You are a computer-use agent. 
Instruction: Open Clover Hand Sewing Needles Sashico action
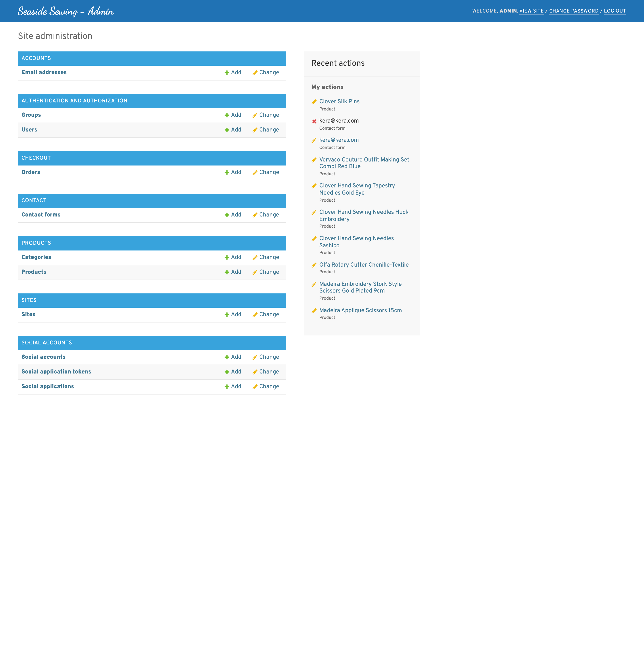(356, 242)
